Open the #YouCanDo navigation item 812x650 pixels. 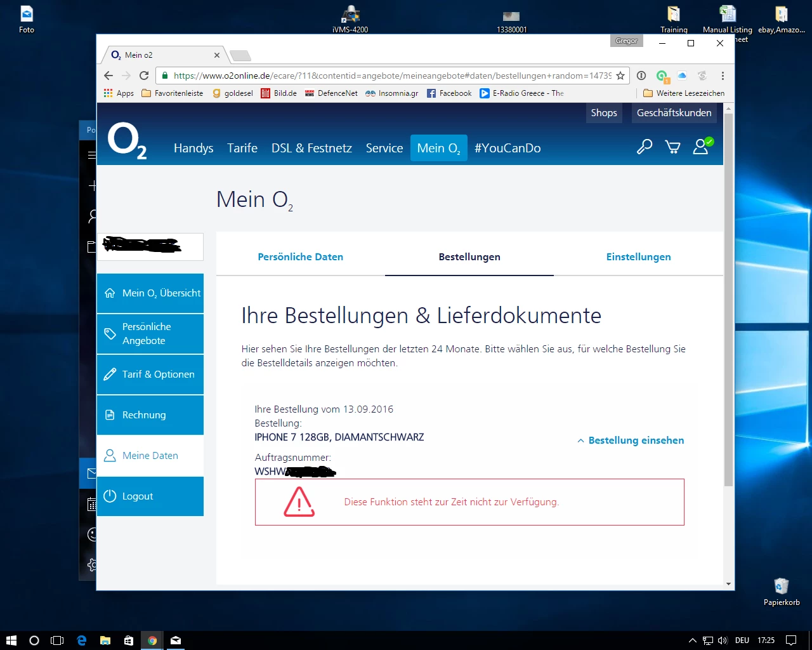click(507, 148)
